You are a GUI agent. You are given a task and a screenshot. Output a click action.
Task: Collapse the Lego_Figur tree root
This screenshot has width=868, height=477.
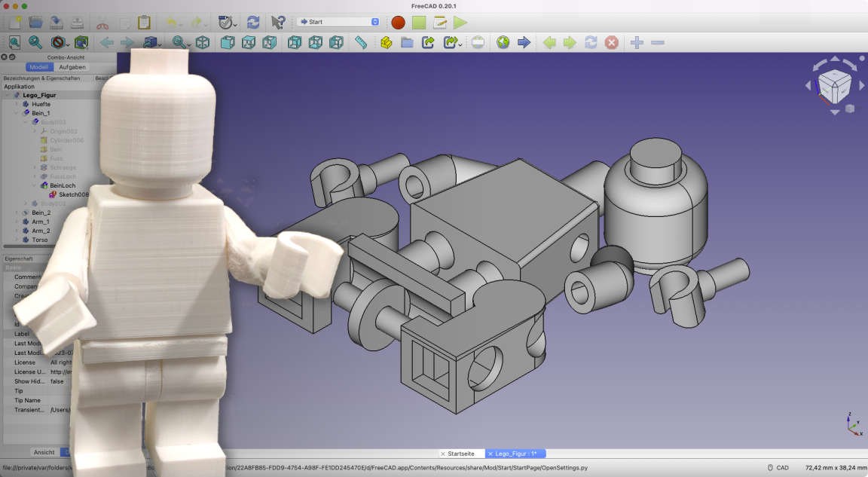pyautogui.click(x=8, y=95)
